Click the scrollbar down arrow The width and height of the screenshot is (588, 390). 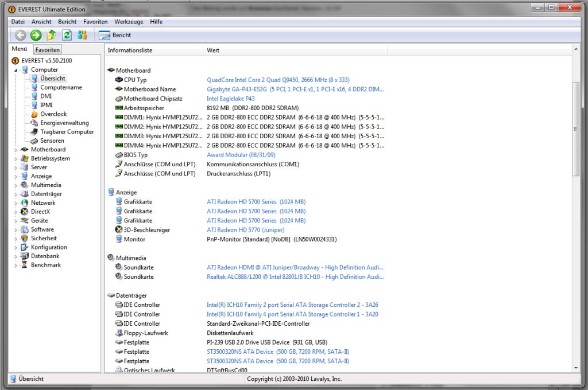575,368
